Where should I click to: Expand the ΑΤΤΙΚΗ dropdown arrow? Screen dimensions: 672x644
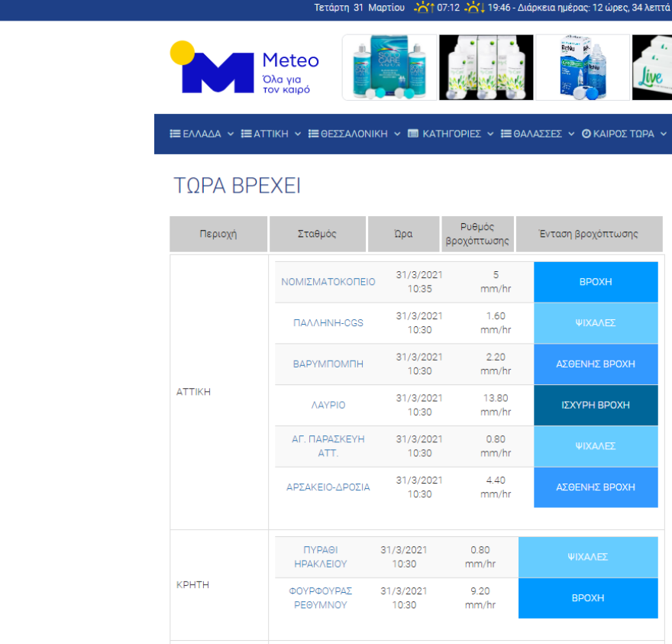pyautogui.click(x=296, y=134)
